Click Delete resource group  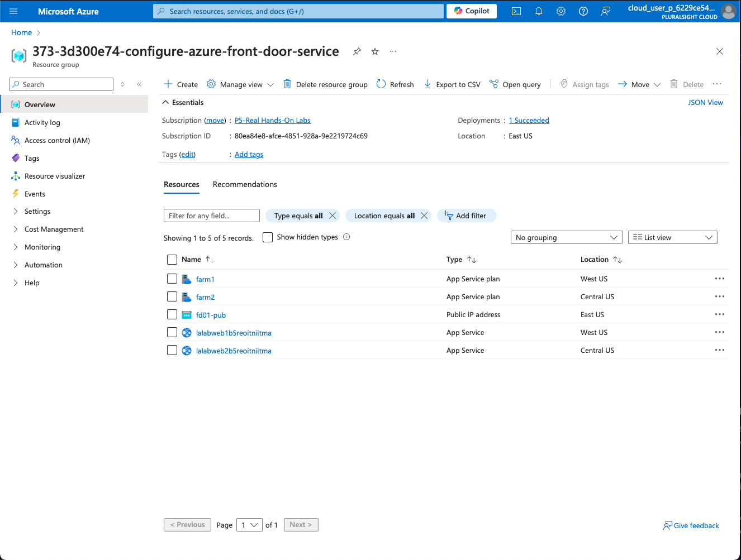point(325,84)
